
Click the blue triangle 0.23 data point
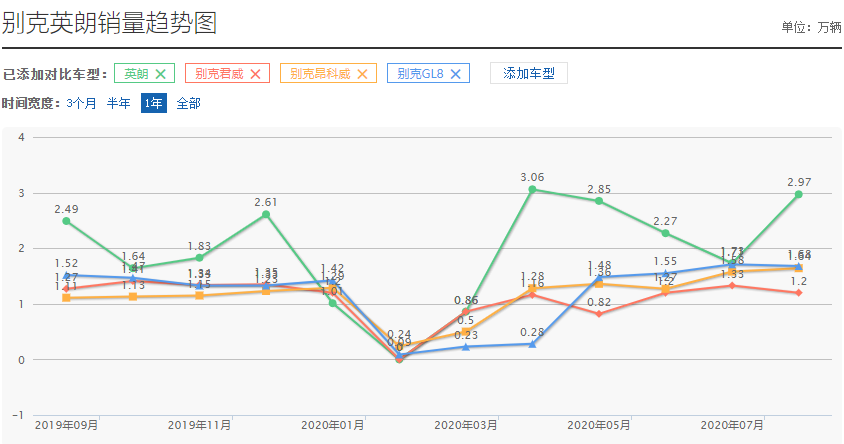point(466,347)
